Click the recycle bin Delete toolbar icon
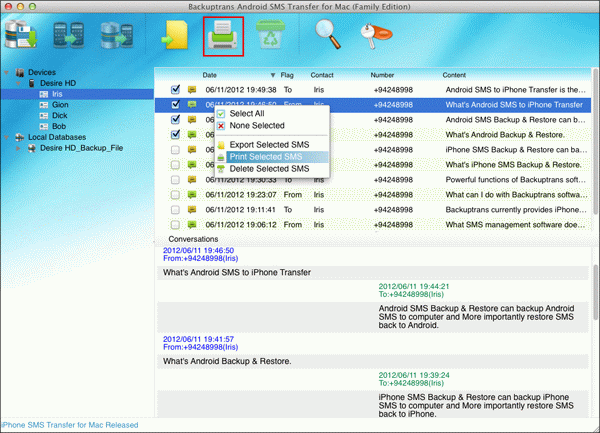The height and width of the screenshot is (433, 600). click(271, 35)
